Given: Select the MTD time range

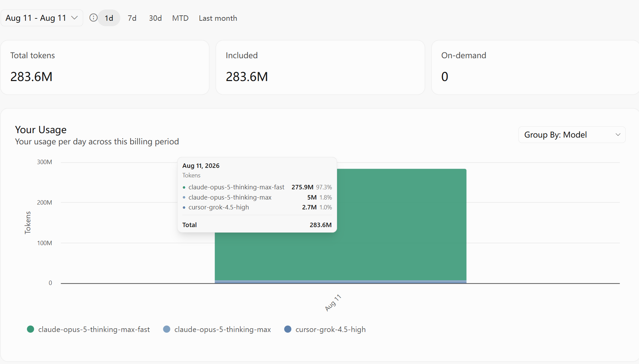Looking at the screenshot, I should click(x=180, y=18).
